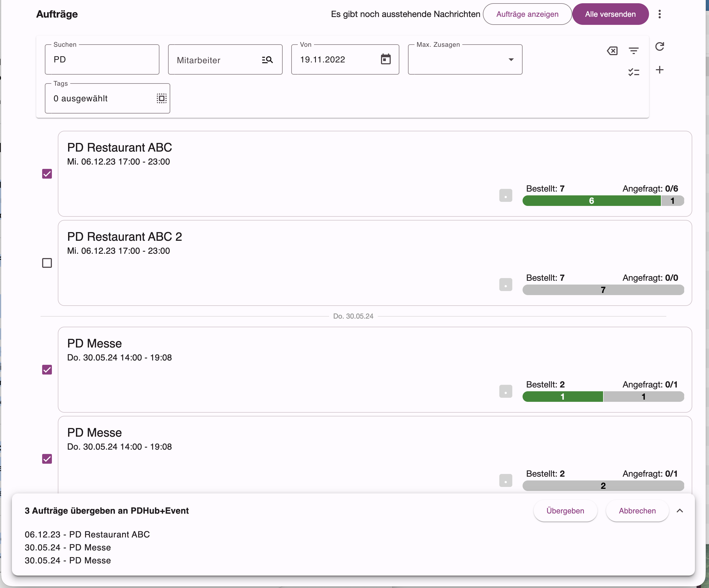This screenshot has width=709, height=588.
Task: Add a new Auftrag with plus icon
Action: pyautogui.click(x=659, y=70)
